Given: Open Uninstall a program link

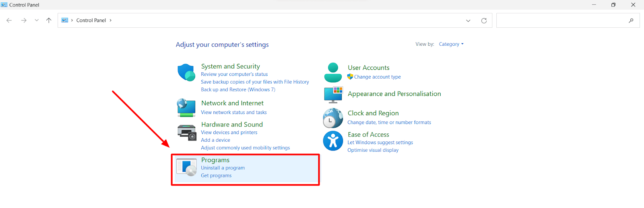Looking at the screenshot, I should pyautogui.click(x=223, y=168).
